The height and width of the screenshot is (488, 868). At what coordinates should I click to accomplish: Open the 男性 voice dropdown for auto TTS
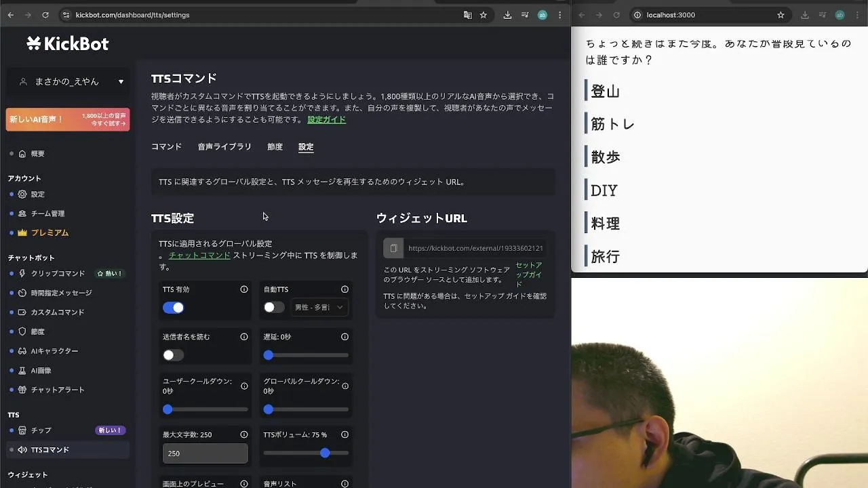(x=319, y=308)
